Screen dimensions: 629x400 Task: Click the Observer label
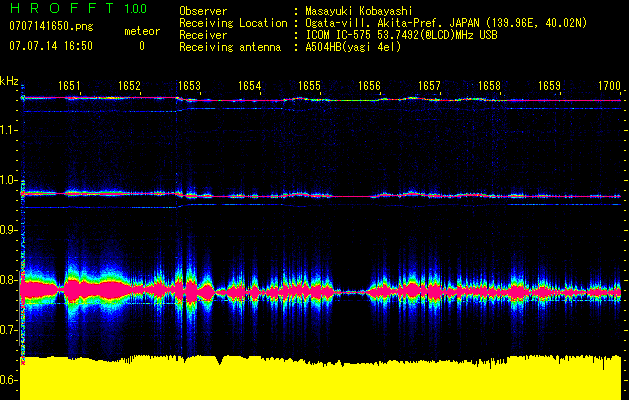pyautogui.click(x=203, y=11)
